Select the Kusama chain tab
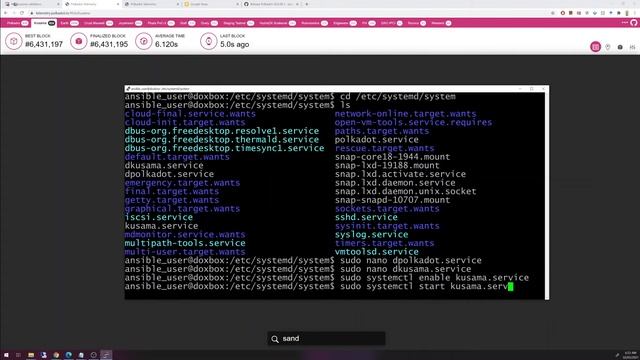This screenshot has height=360, width=640. [x=44, y=23]
